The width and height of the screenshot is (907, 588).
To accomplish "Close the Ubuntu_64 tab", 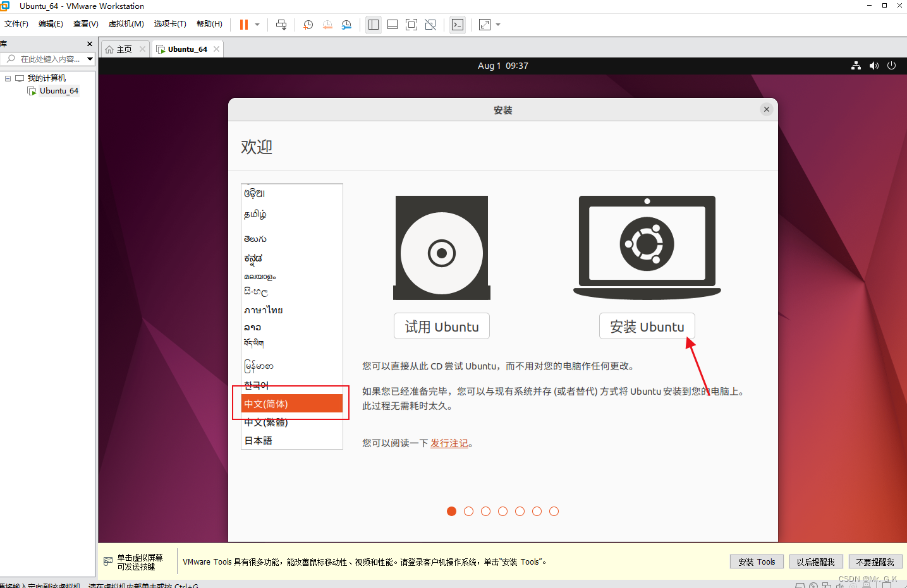I will (217, 49).
